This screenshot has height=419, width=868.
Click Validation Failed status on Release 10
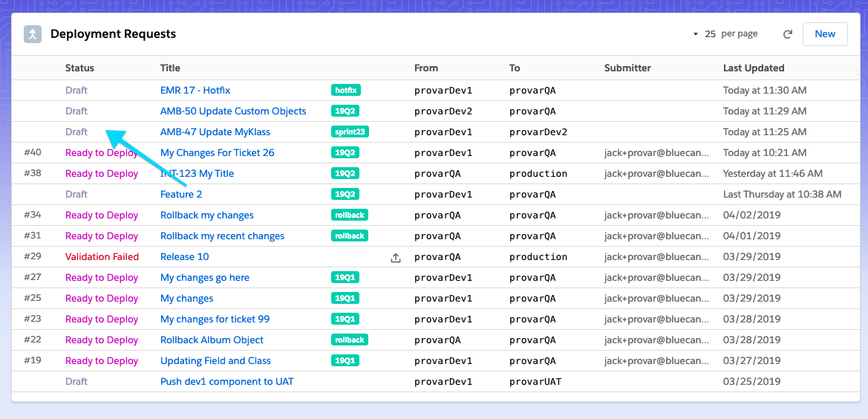coord(102,257)
